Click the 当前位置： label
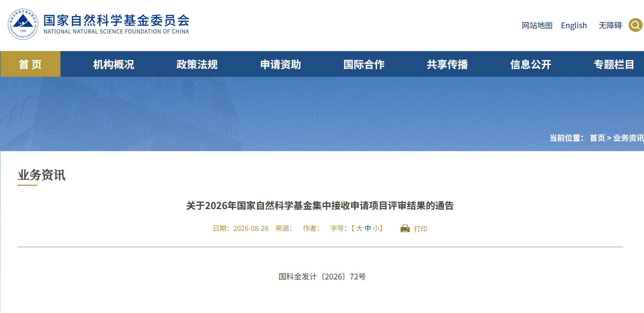644x313 pixels. pyautogui.click(x=567, y=138)
